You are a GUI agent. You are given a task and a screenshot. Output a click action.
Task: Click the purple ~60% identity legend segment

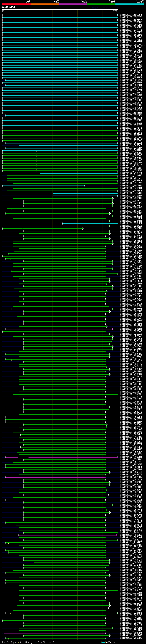pos(73,4)
